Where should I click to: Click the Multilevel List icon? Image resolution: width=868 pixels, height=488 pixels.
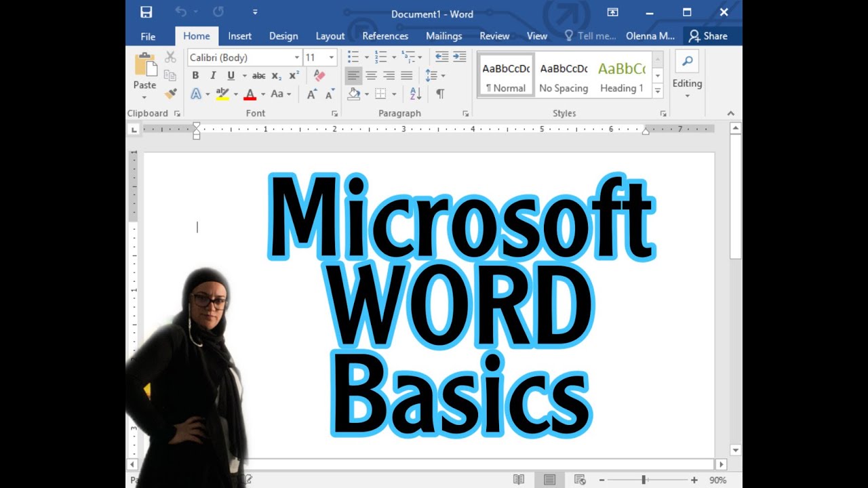(408, 57)
